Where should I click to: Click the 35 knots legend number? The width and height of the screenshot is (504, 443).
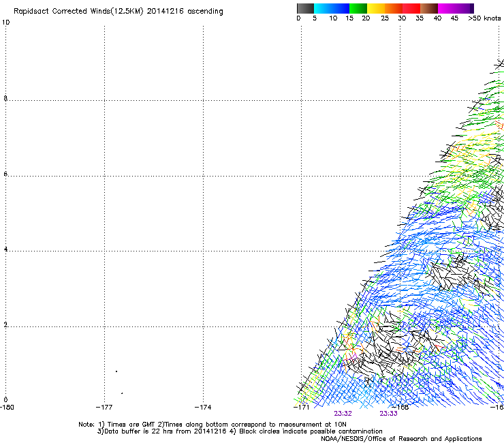(420, 18)
